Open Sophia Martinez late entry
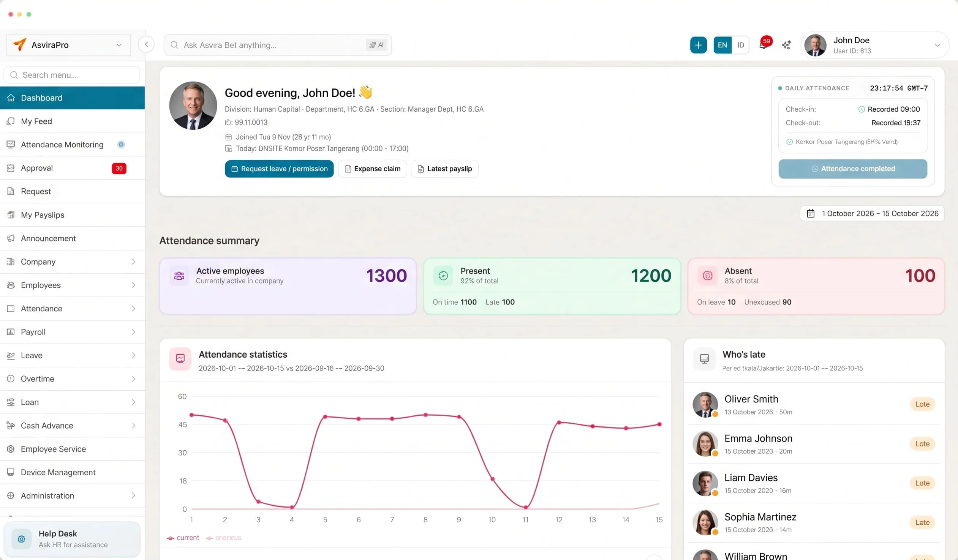This screenshot has height=560, width=958. pyautogui.click(x=814, y=522)
